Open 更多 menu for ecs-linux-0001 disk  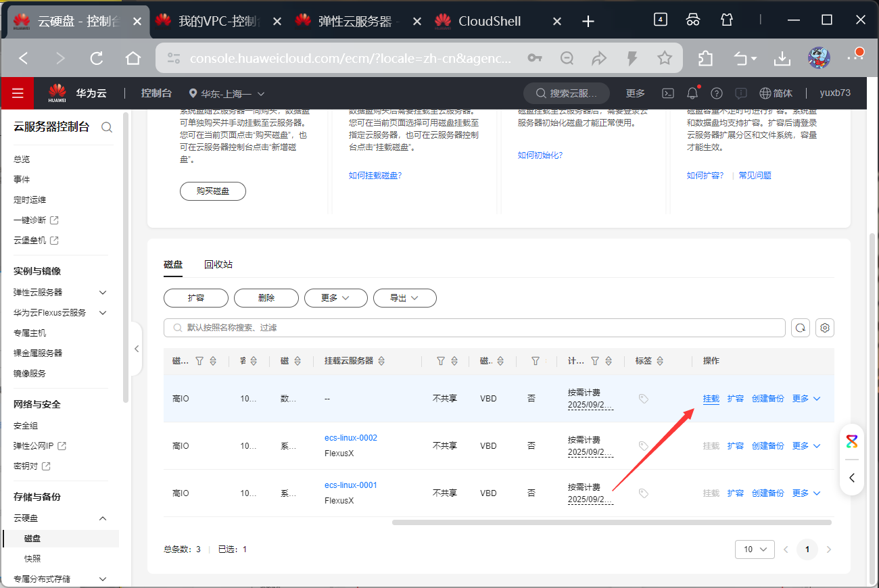(806, 493)
